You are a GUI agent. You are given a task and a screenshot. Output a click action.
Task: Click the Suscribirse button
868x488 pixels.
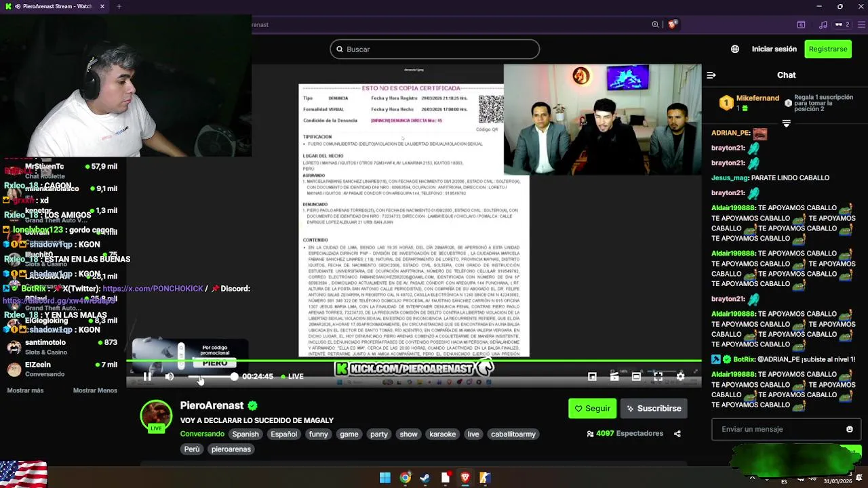654,408
